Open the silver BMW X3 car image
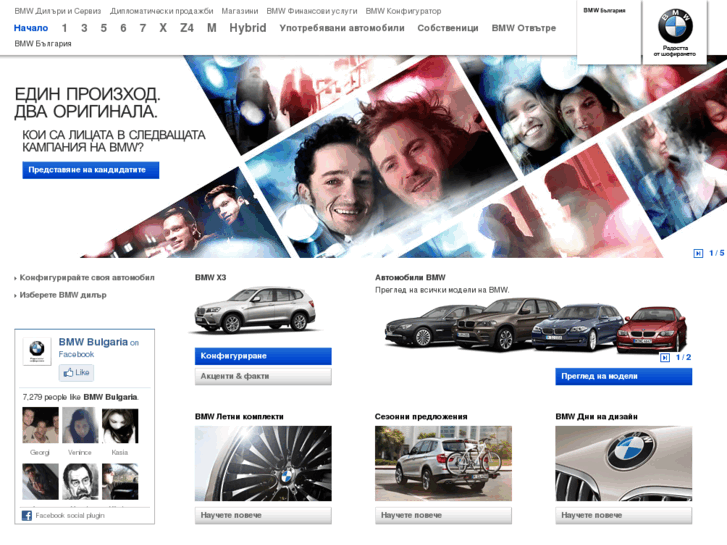 256,310
